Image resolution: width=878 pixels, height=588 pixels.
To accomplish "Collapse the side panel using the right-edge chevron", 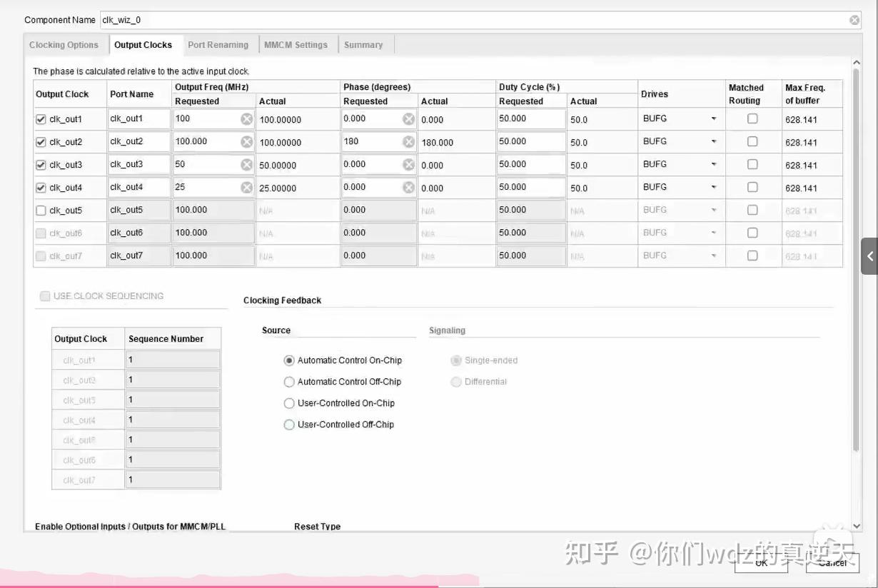I will pos(870,255).
